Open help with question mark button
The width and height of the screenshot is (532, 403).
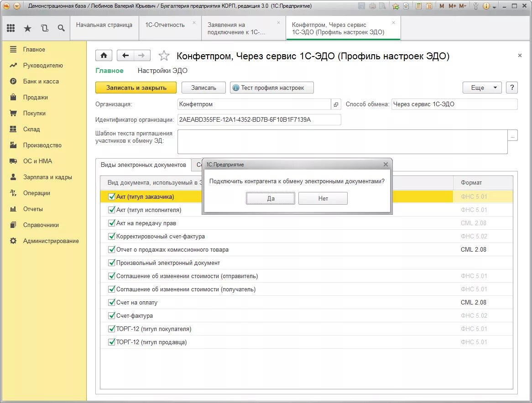pos(512,88)
